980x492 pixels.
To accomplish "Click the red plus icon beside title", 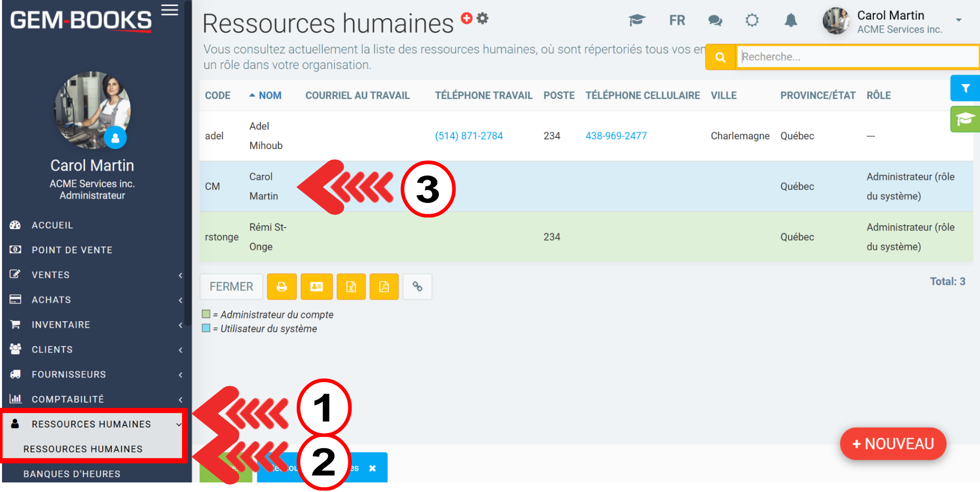I will 467,18.
